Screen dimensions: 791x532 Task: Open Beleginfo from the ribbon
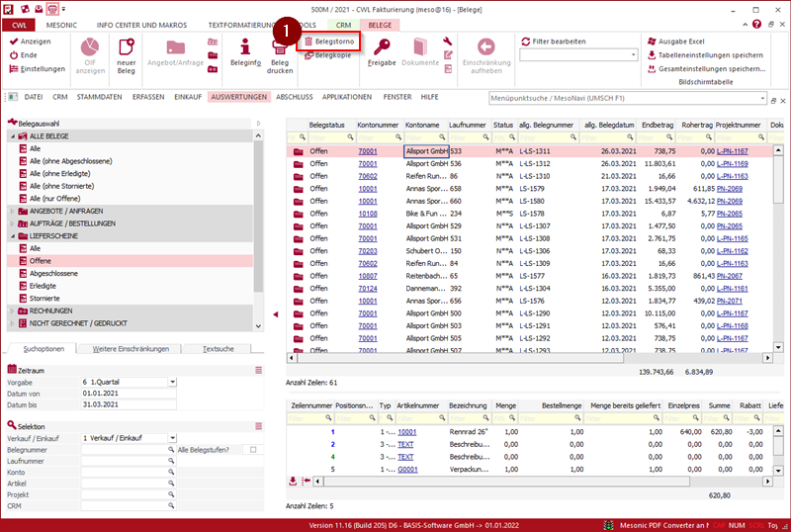[244, 48]
